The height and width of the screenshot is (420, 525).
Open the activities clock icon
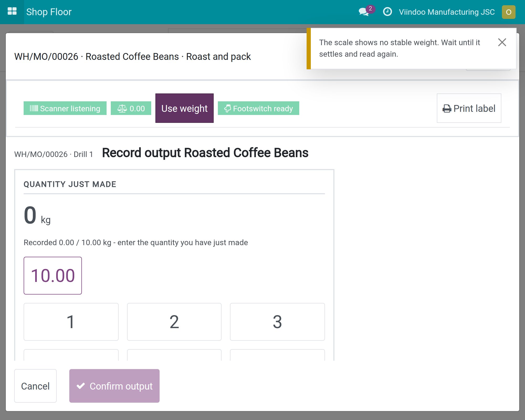click(387, 12)
